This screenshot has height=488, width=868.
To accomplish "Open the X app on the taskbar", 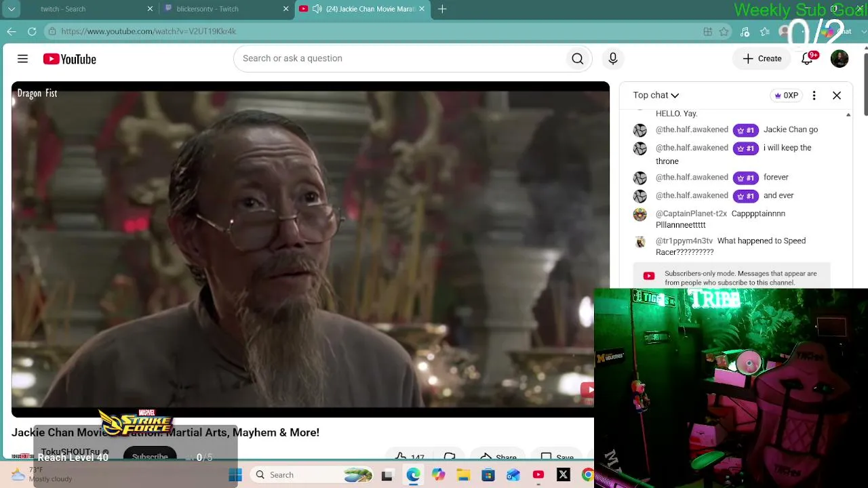I will point(563,475).
